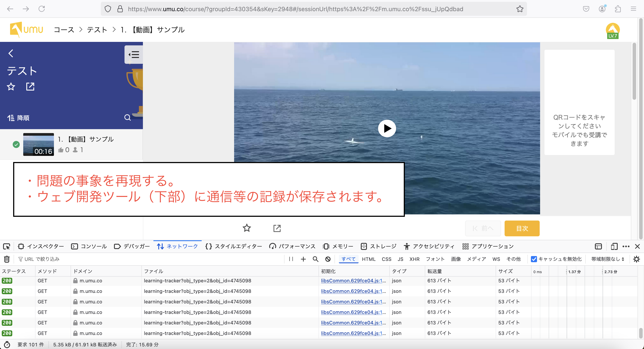This screenshot has height=349, width=644.
Task: Collapse the course sidebar list icon
Action: click(x=134, y=55)
